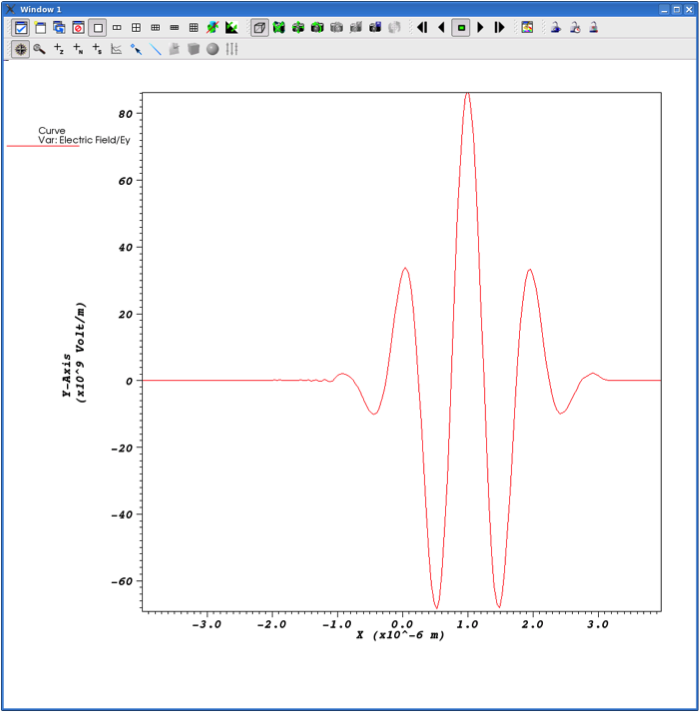
Task: Click the '-60' y-axis tick label
Action: click(x=122, y=581)
